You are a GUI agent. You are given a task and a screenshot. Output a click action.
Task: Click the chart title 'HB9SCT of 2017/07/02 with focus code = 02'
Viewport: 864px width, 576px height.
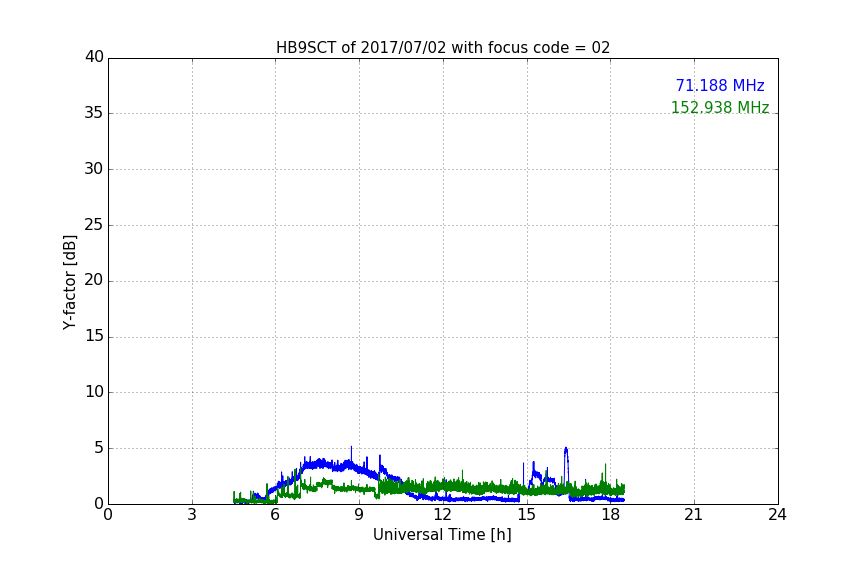(x=443, y=48)
